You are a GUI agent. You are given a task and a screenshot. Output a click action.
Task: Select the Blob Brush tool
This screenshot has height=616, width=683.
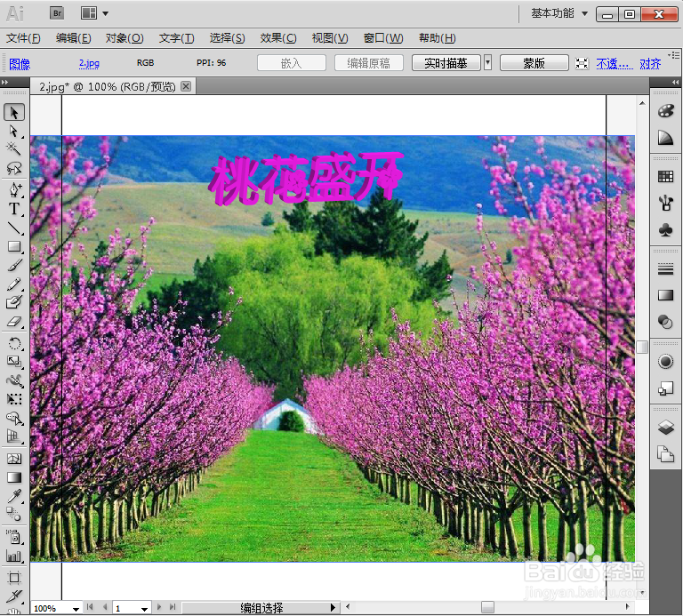tap(14, 302)
